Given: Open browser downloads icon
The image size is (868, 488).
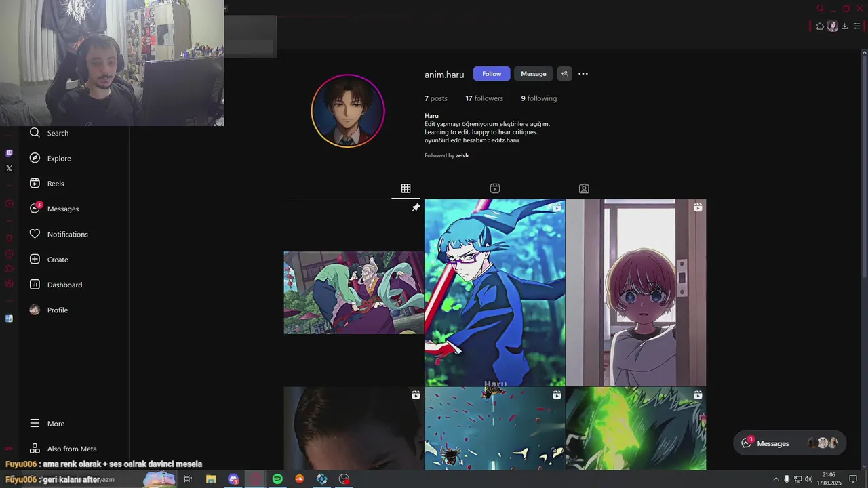Looking at the screenshot, I should point(844,26).
